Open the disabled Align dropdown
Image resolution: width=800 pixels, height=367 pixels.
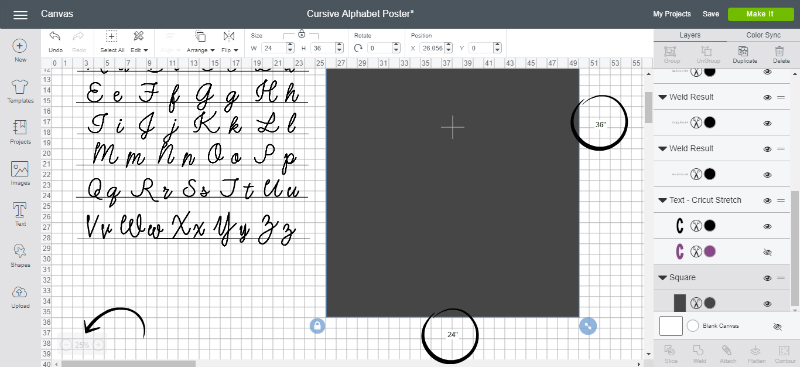(171, 50)
